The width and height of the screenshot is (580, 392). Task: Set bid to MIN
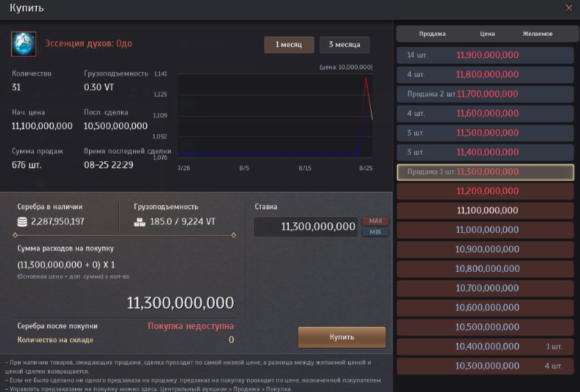click(x=375, y=232)
